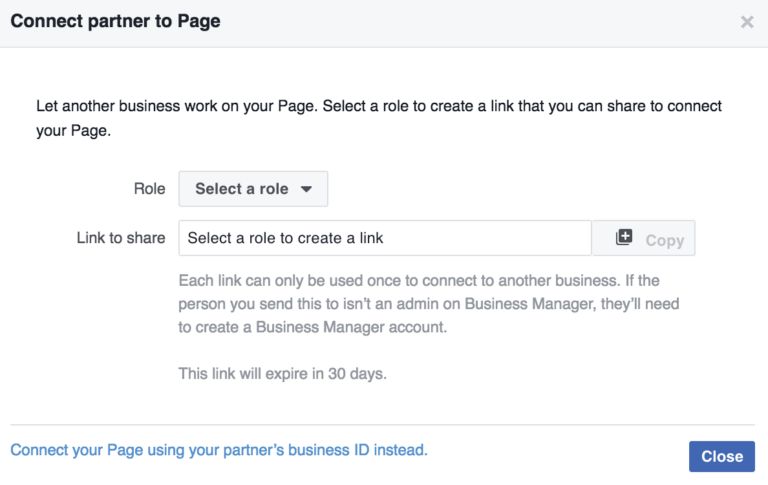The width and height of the screenshot is (768, 485).
Task: Click the "Business Manager account" help text line
Action: pos(310,326)
